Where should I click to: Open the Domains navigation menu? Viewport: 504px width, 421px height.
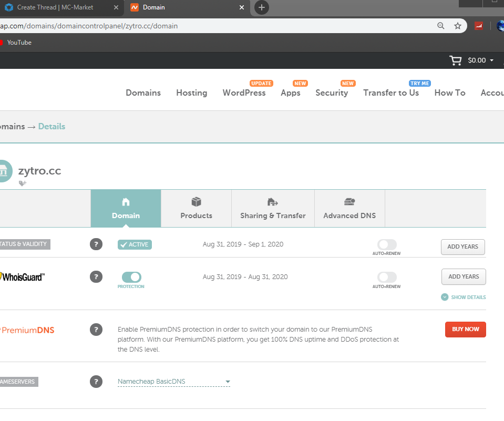point(143,93)
